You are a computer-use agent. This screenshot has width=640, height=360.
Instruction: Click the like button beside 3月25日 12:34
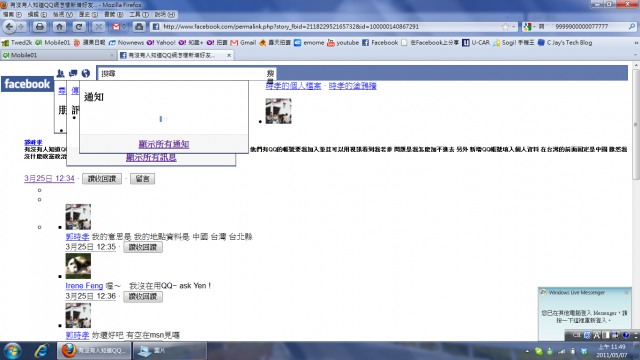(102, 179)
